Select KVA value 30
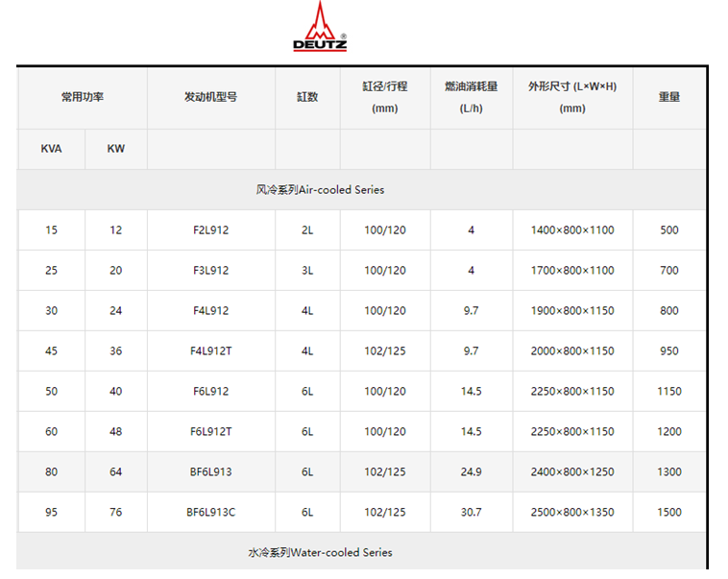Image resolution: width=728 pixels, height=579 pixels. pos(51,311)
